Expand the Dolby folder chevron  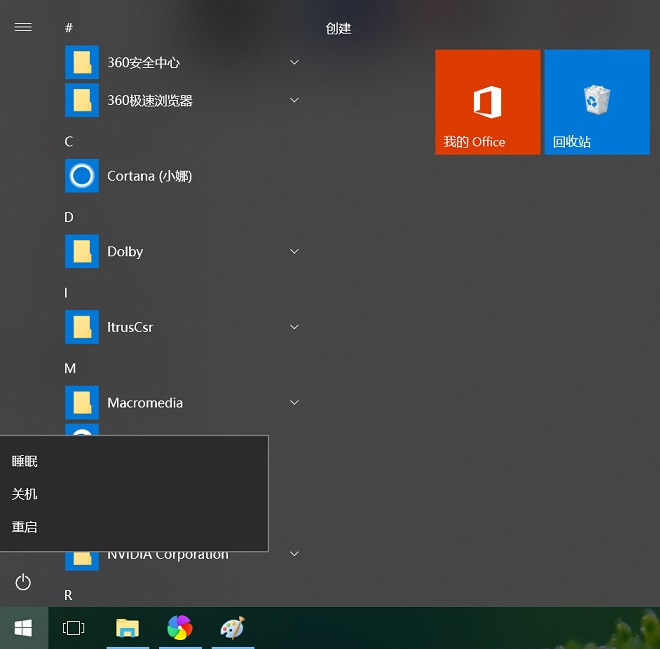coord(294,251)
